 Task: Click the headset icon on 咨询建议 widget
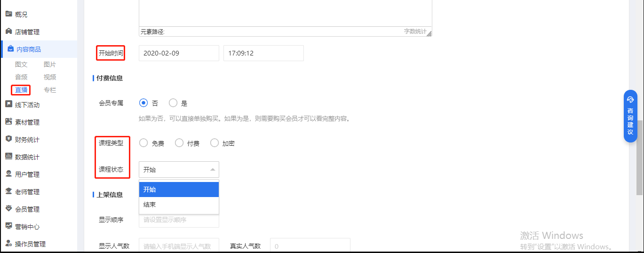tap(630, 100)
